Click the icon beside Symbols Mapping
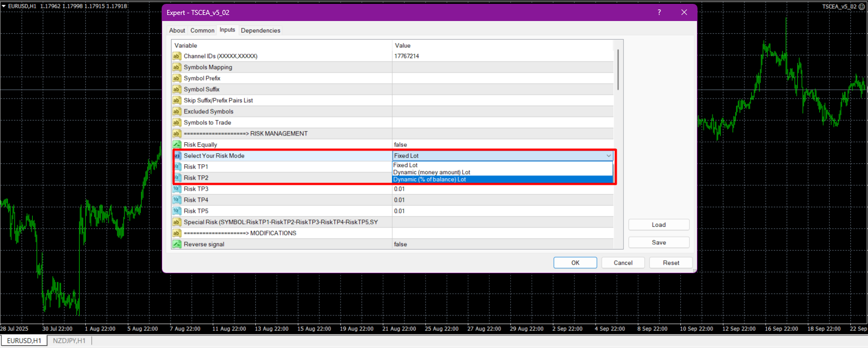 pos(177,67)
